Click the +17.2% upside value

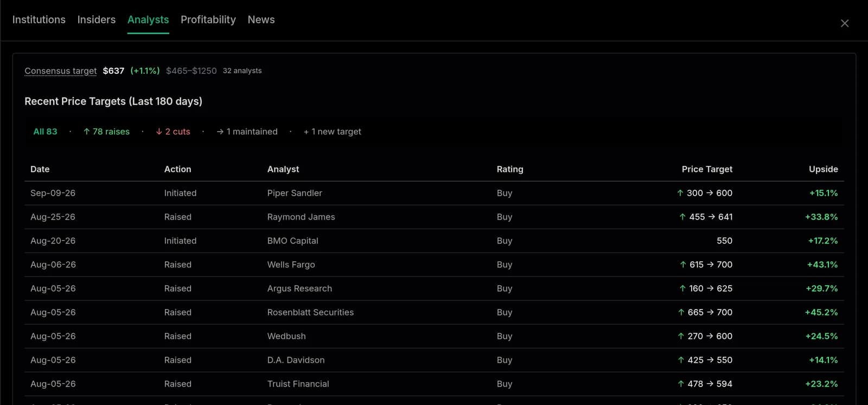(x=823, y=241)
